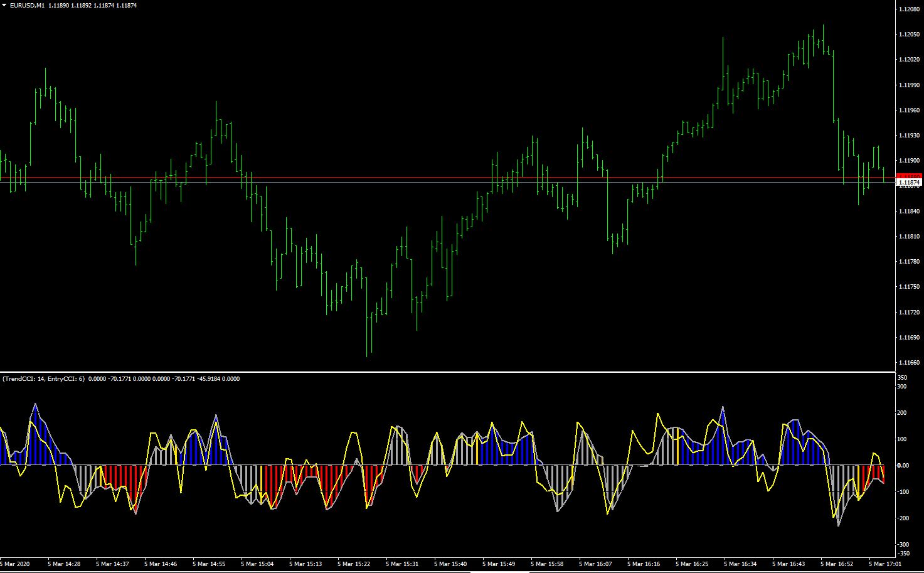Click the 300 level on indicator scale
924x573 pixels.
(x=903, y=386)
